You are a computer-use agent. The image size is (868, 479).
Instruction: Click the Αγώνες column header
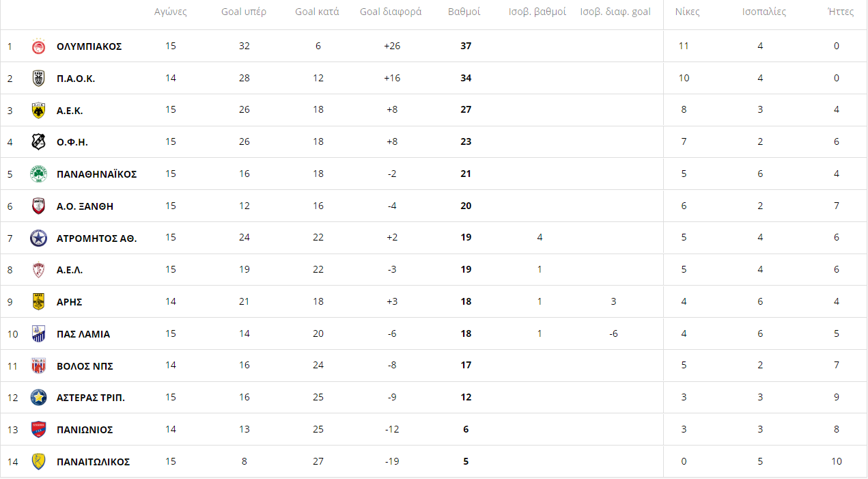point(171,12)
